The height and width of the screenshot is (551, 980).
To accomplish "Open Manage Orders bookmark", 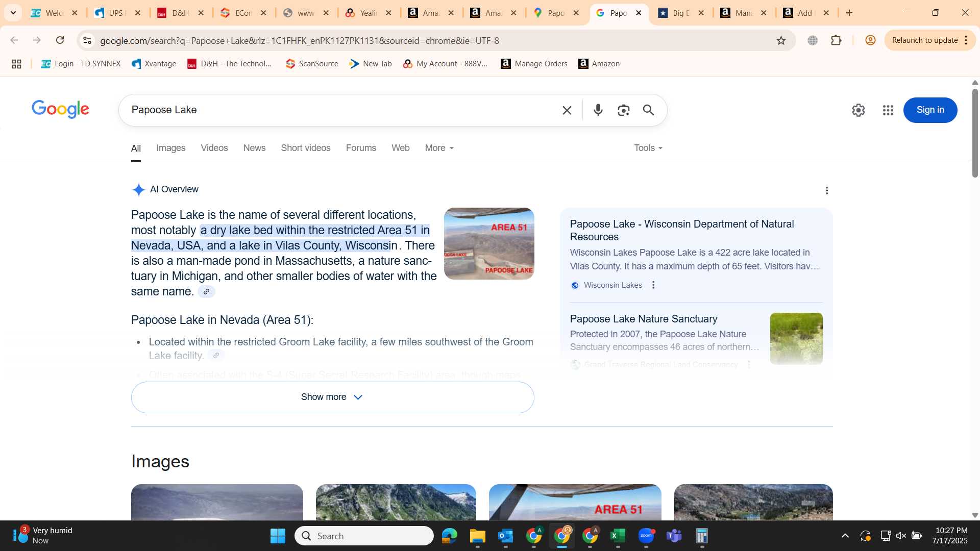I will tap(534, 64).
